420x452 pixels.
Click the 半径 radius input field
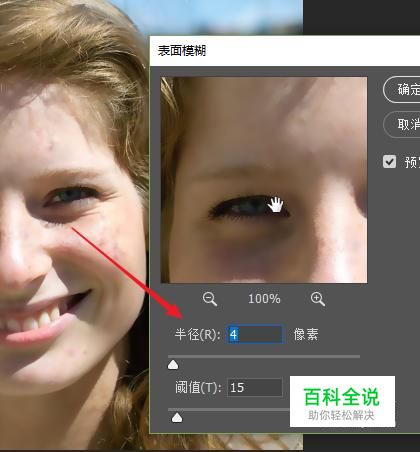255,334
